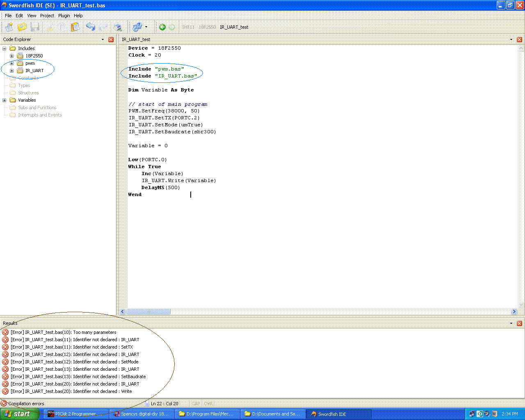Select the pwm tree item
The image size is (525, 420).
coord(30,63)
